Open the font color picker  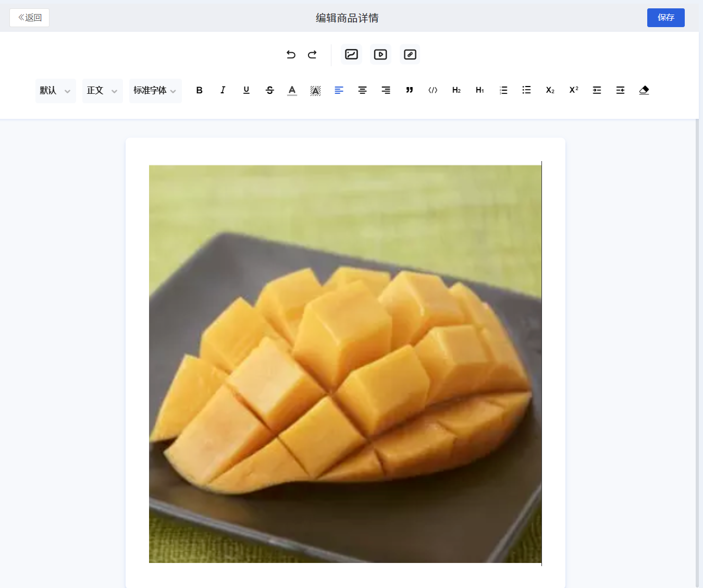pyautogui.click(x=292, y=90)
